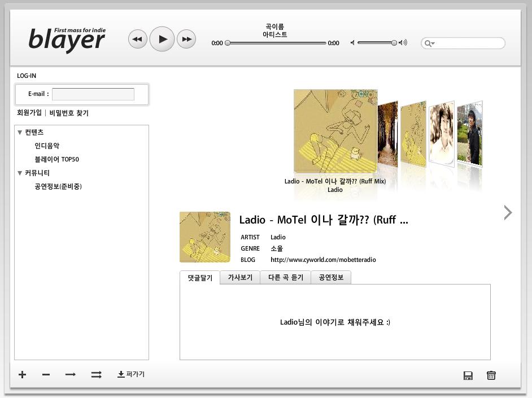Click the double arrows repeat icon

[x=97, y=375]
